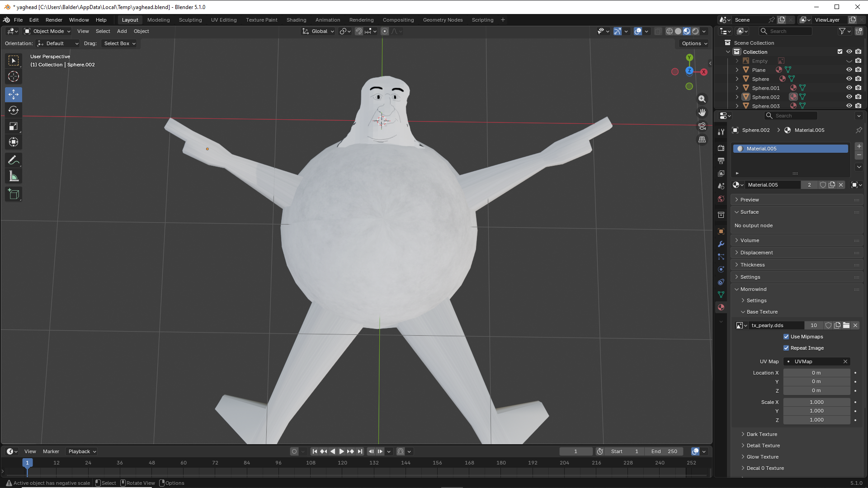Open the Modifiers wrench properties tab

click(721, 244)
